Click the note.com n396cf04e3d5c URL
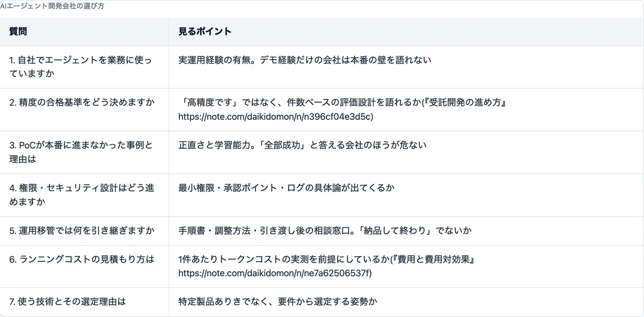 pos(276,116)
